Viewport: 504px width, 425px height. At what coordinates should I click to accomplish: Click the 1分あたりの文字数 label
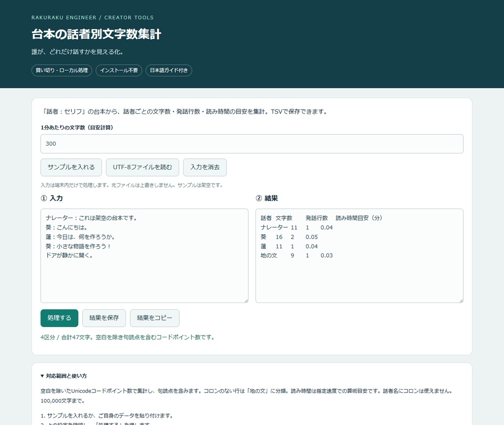coord(77,127)
